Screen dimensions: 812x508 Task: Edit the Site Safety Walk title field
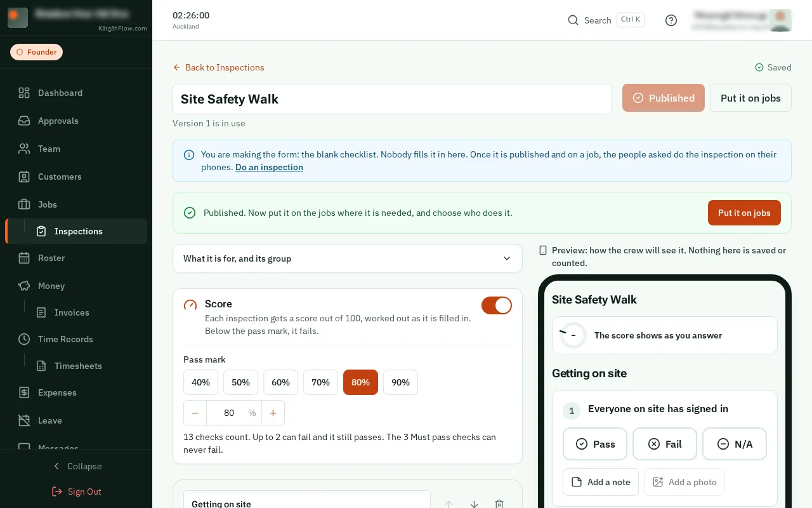pyautogui.click(x=392, y=99)
